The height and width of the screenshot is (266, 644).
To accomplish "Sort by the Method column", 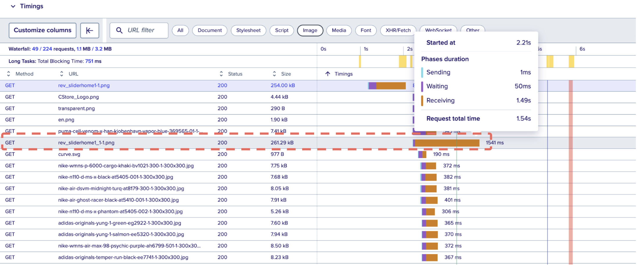I will [x=20, y=74].
